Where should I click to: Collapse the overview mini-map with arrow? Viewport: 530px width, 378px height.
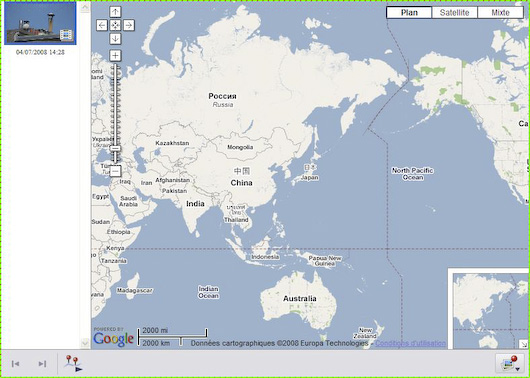(x=524, y=344)
